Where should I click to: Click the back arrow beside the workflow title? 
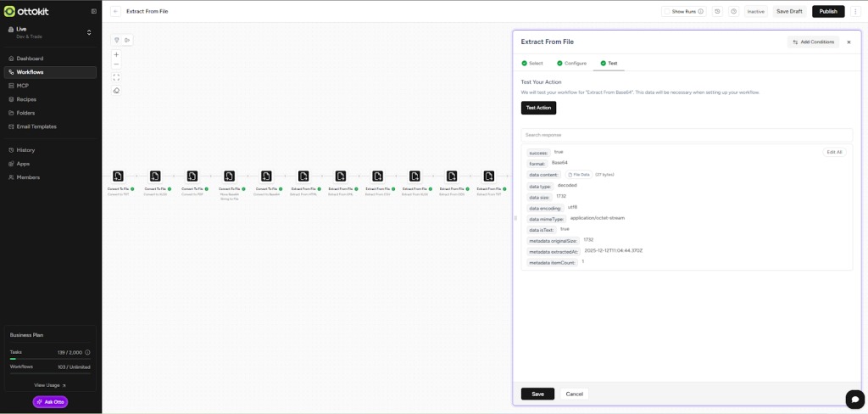coord(115,11)
